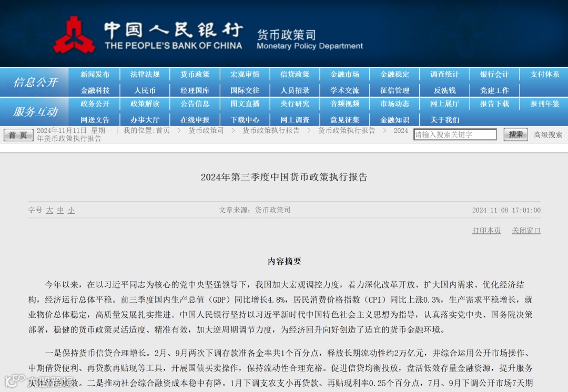Open 法律法规 menu item
Screen dimensions: 568x392
pos(145,74)
